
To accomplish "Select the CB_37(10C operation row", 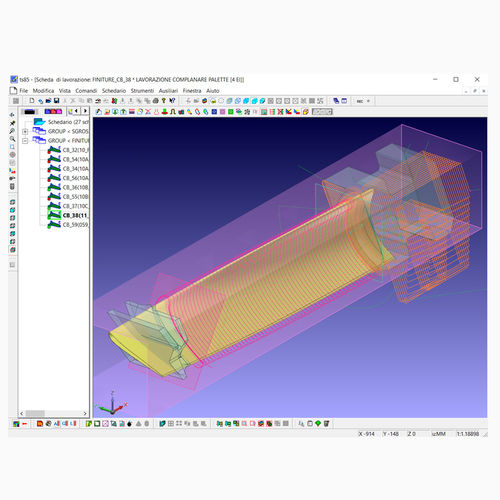I will tap(68, 206).
